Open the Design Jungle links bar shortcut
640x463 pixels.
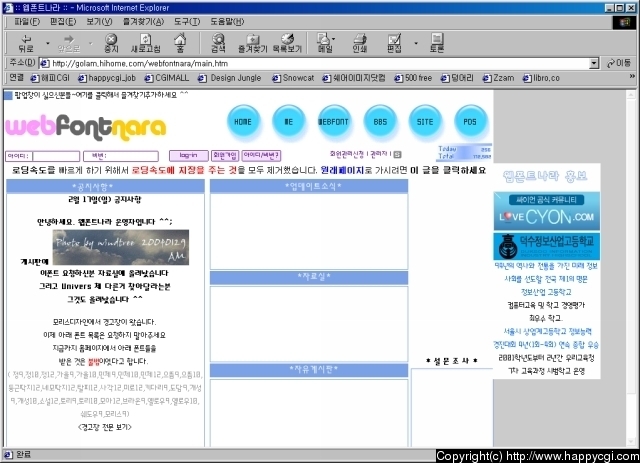(x=230, y=78)
